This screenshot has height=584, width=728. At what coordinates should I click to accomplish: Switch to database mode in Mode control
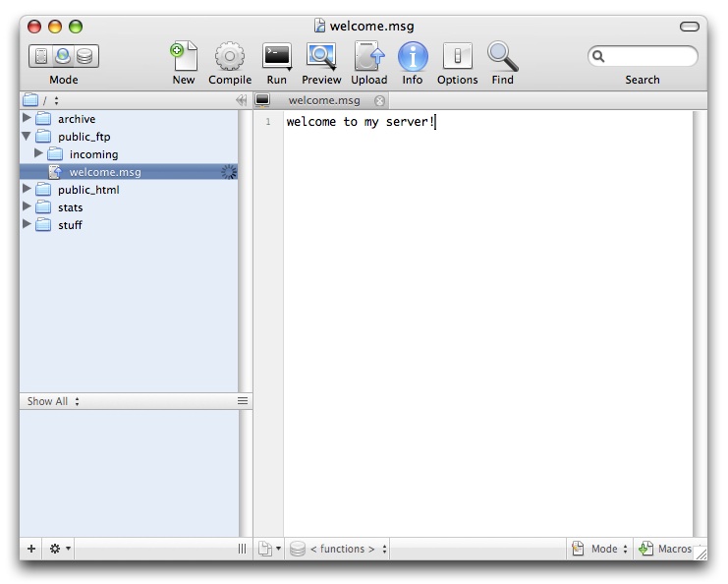coord(85,56)
